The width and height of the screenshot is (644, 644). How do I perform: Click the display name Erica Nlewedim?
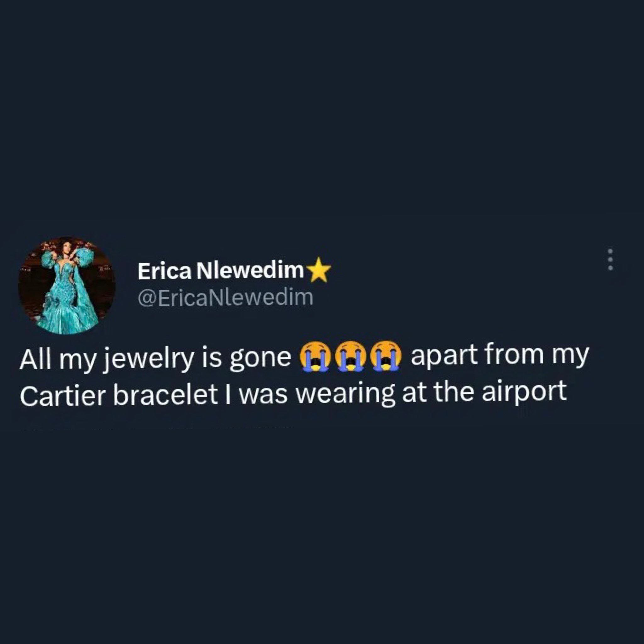tap(221, 271)
